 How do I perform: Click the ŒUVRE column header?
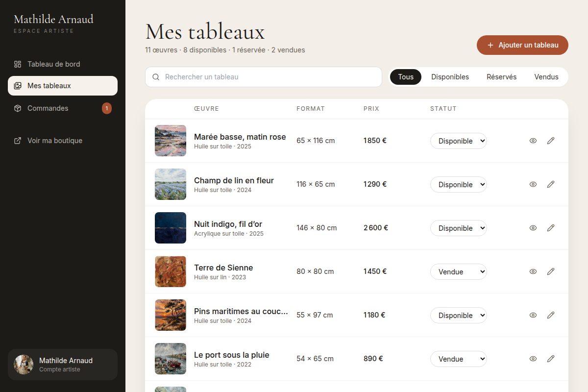pyautogui.click(x=206, y=109)
